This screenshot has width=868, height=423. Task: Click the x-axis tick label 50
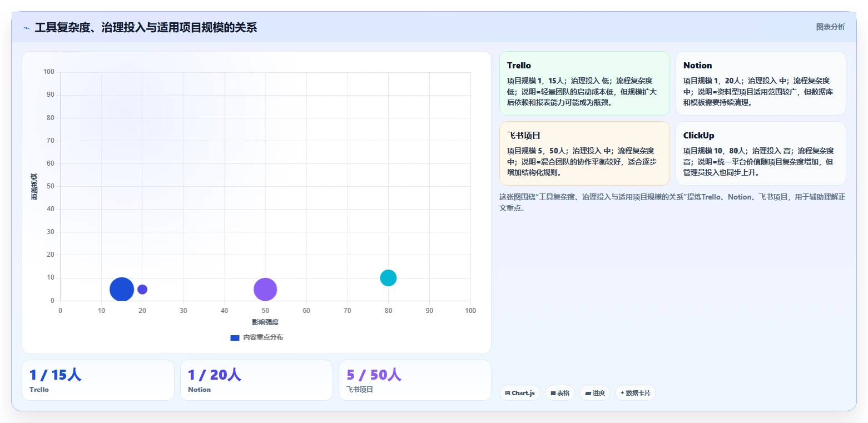tap(265, 311)
